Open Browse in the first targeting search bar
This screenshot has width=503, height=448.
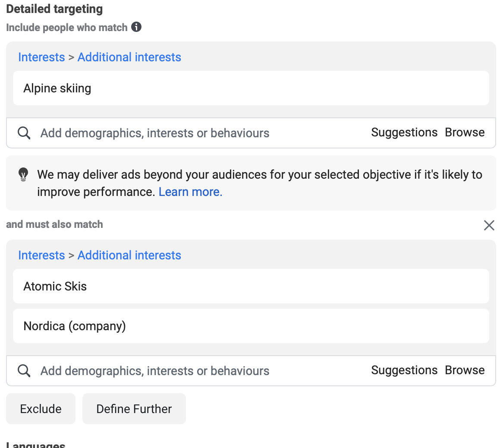pos(465,133)
